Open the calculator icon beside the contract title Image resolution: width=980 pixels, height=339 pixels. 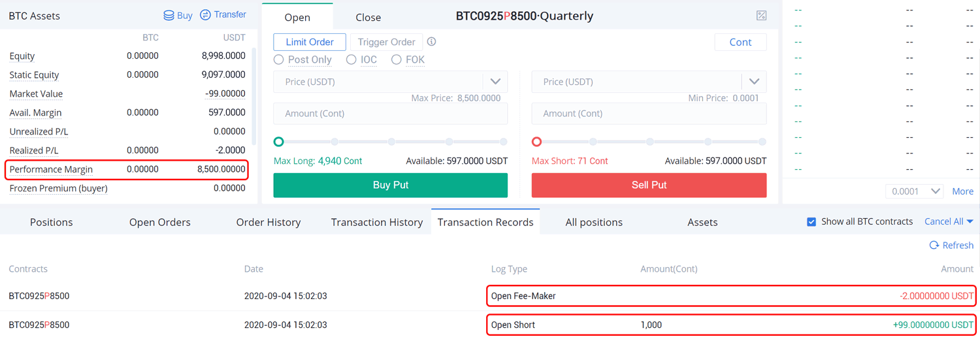(761, 15)
